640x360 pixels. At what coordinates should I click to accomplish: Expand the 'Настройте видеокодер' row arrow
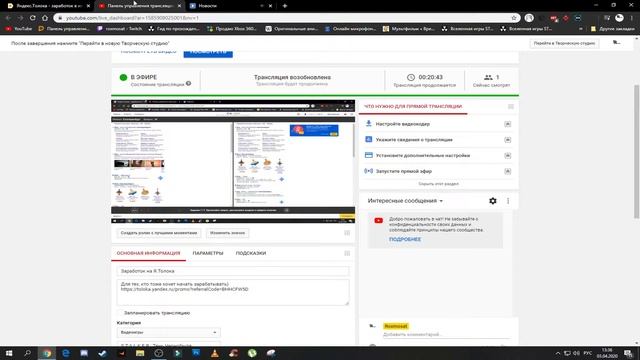point(507,124)
